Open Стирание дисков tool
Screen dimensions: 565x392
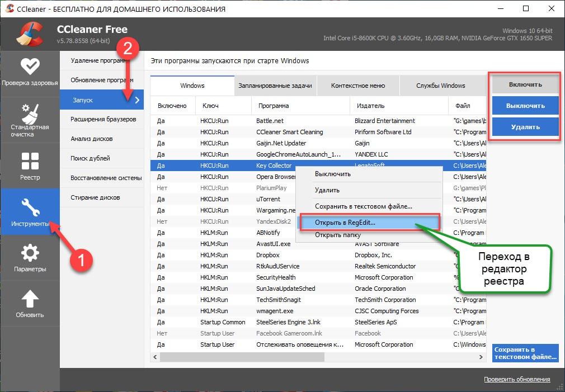click(102, 197)
